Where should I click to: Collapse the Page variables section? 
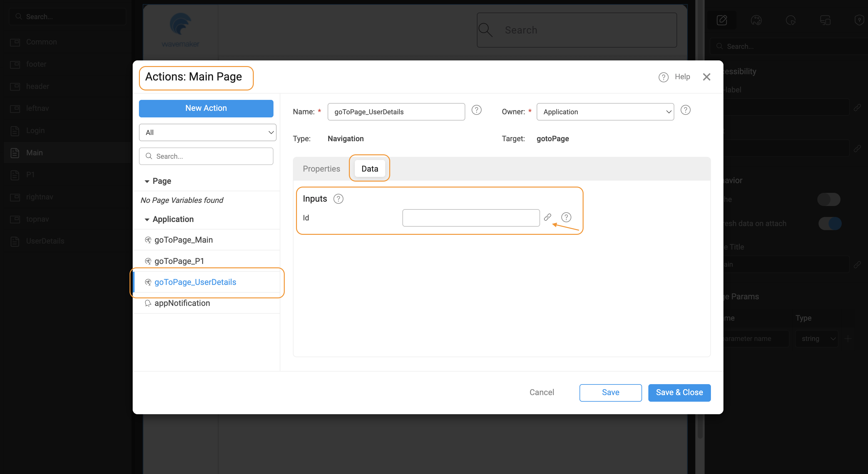click(147, 181)
